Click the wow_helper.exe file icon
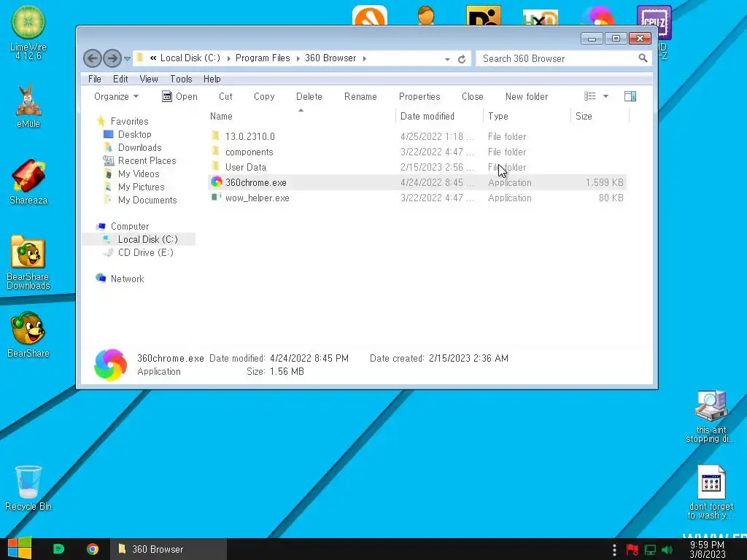The width and height of the screenshot is (747, 560). tap(216, 197)
